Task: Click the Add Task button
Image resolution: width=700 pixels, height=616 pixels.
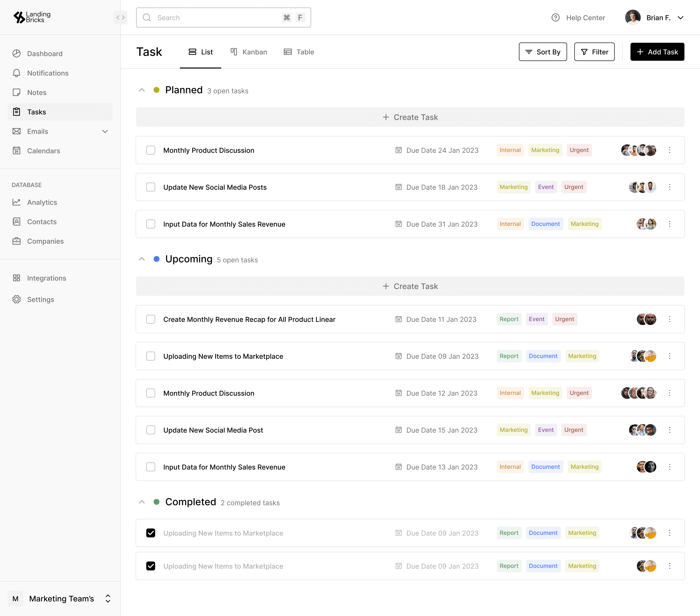Action: point(657,52)
